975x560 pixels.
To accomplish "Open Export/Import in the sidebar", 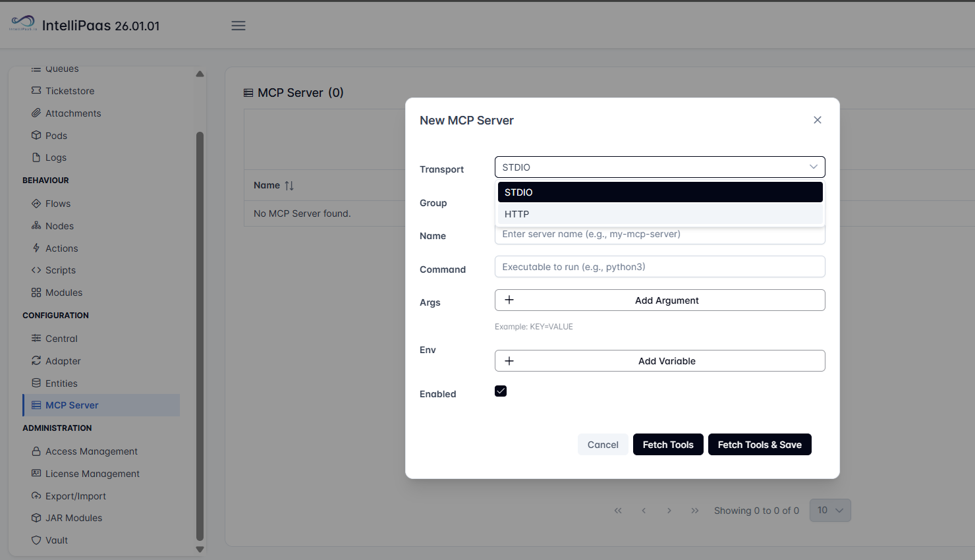I will click(x=76, y=496).
